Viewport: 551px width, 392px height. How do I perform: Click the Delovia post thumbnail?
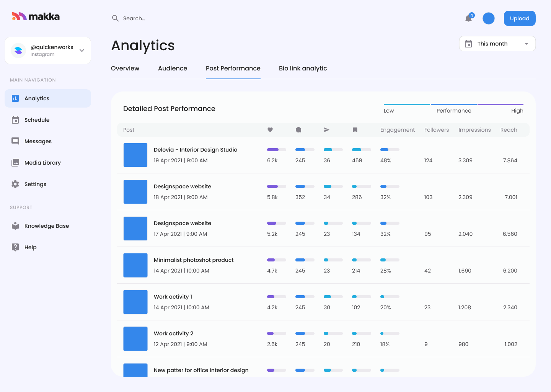[x=135, y=155]
